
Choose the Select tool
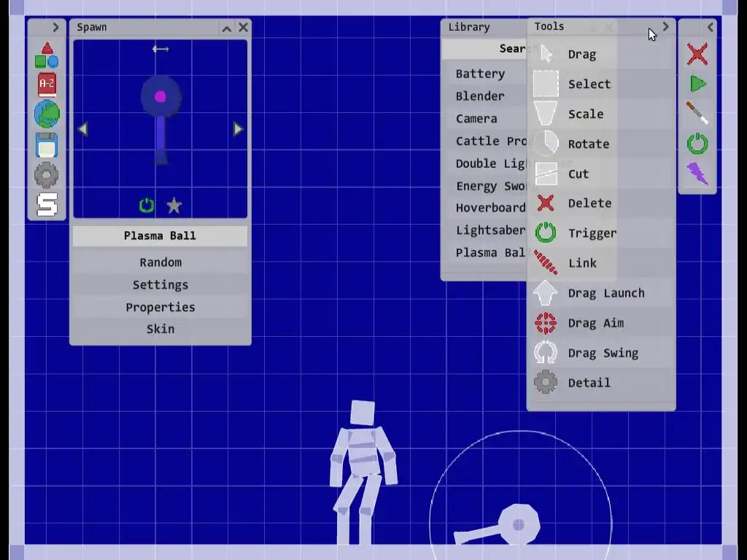click(601, 85)
